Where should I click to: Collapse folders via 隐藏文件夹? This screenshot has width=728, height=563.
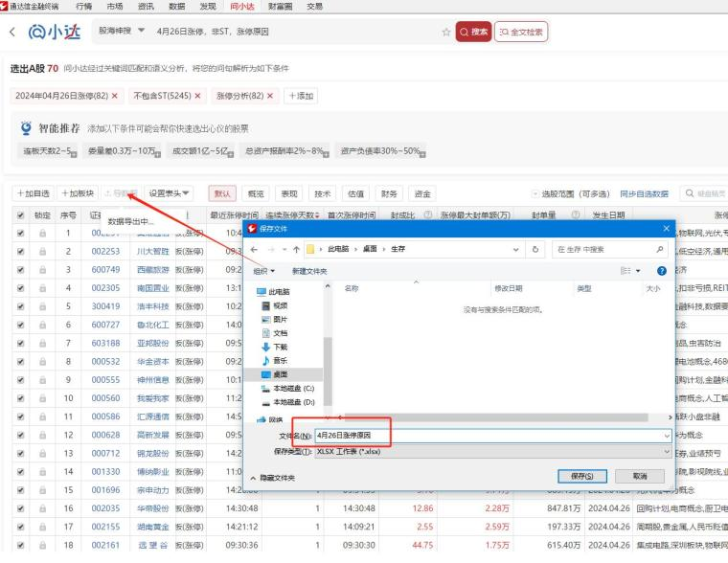coord(273,478)
